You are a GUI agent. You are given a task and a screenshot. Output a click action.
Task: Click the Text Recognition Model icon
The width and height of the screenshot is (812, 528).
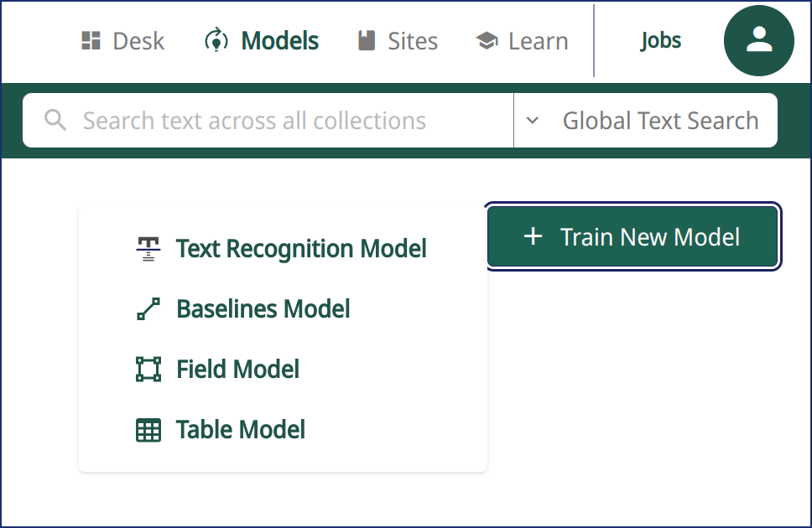pos(148,248)
